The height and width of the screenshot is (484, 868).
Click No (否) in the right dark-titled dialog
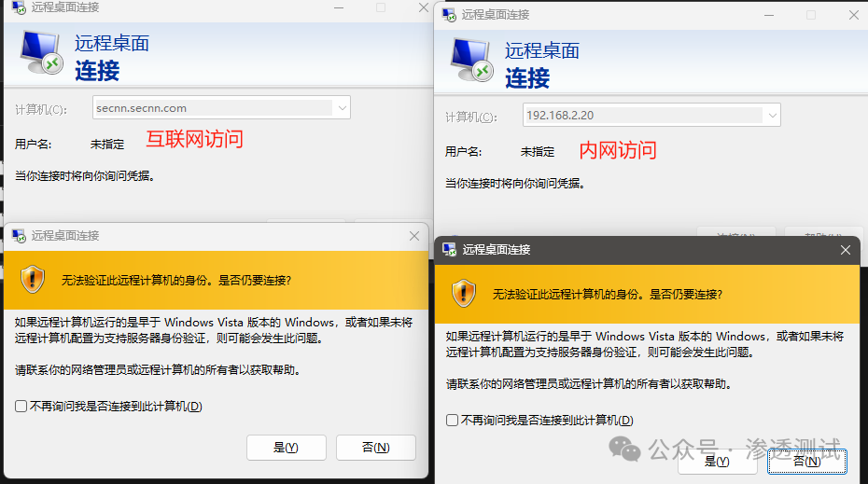tap(807, 462)
